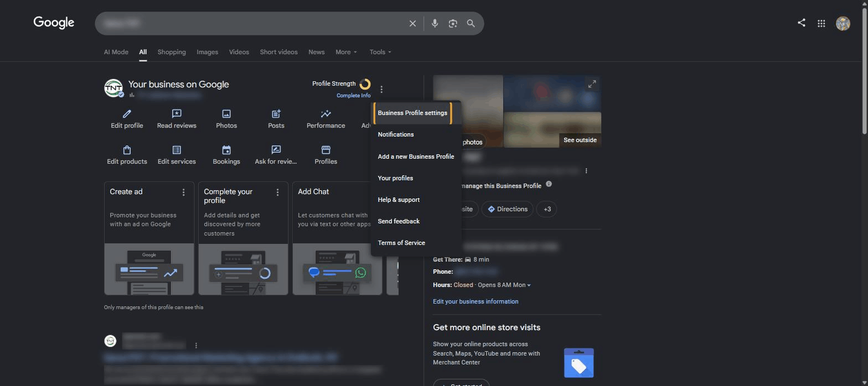Image resolution: width=868 pixels, height=386 pixels.
Task: Open the Add Chat card
Action: tap(337, 238)
